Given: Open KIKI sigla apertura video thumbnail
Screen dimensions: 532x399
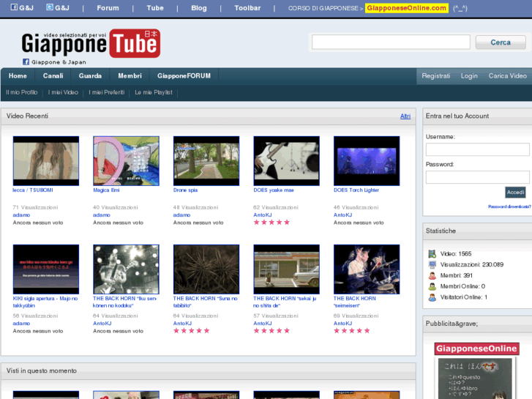Looking at the screenshot, I should point(46,269).
